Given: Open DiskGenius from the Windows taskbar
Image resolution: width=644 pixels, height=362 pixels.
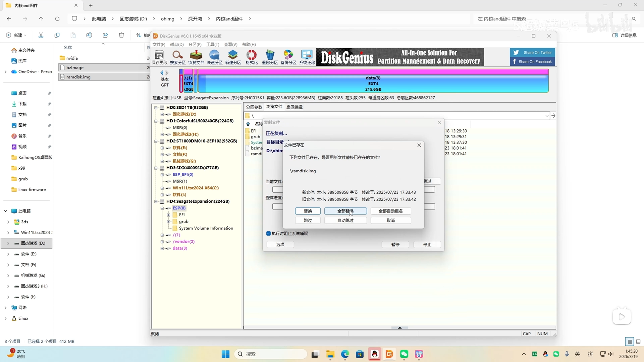Looking at the screenshot, I should [389, 354].
